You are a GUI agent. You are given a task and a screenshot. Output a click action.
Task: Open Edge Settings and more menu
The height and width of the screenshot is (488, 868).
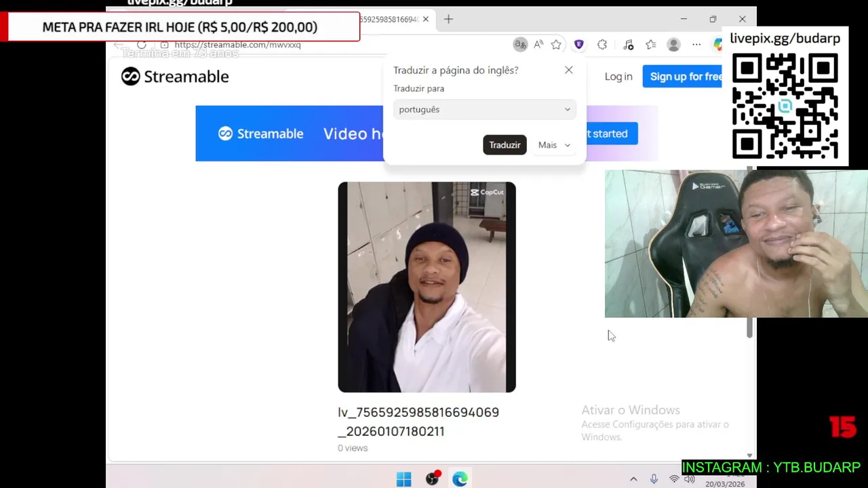point(696,45)
